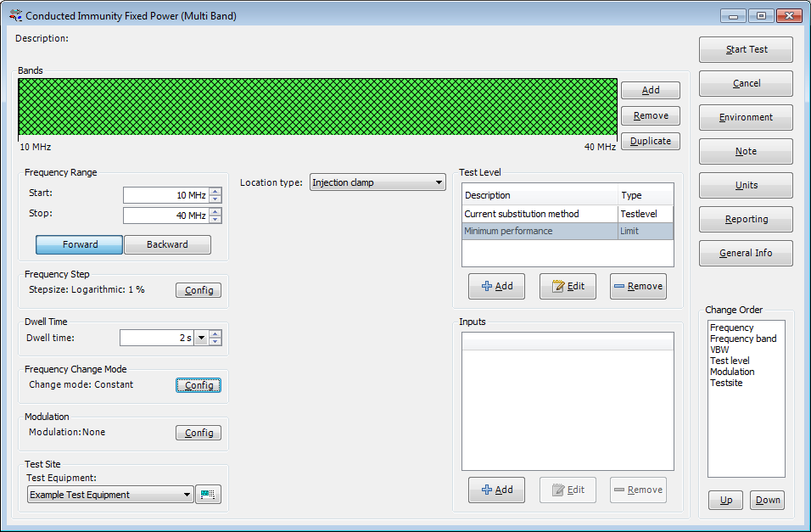Open the Dwell time dropdown arrow

(x=202, y=338)
